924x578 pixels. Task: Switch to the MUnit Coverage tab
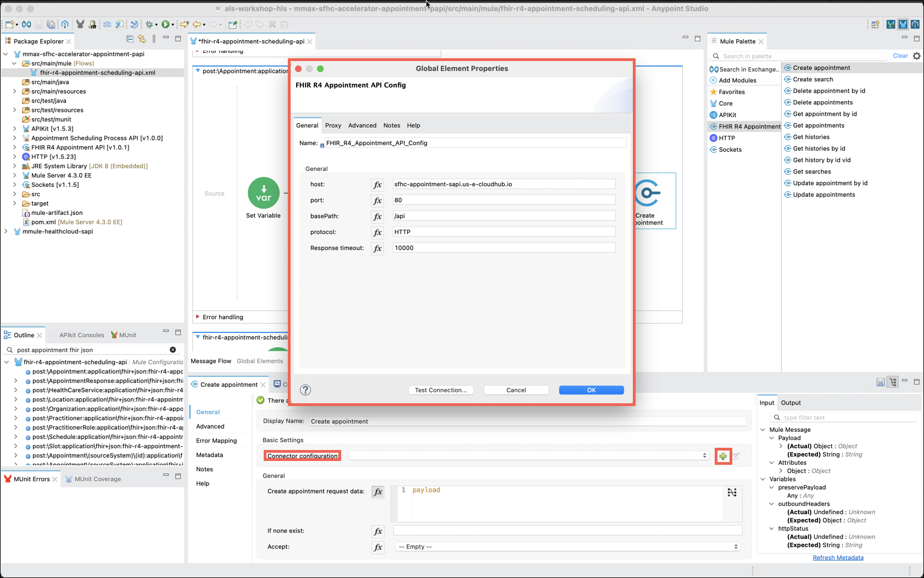tap(92, 479)
